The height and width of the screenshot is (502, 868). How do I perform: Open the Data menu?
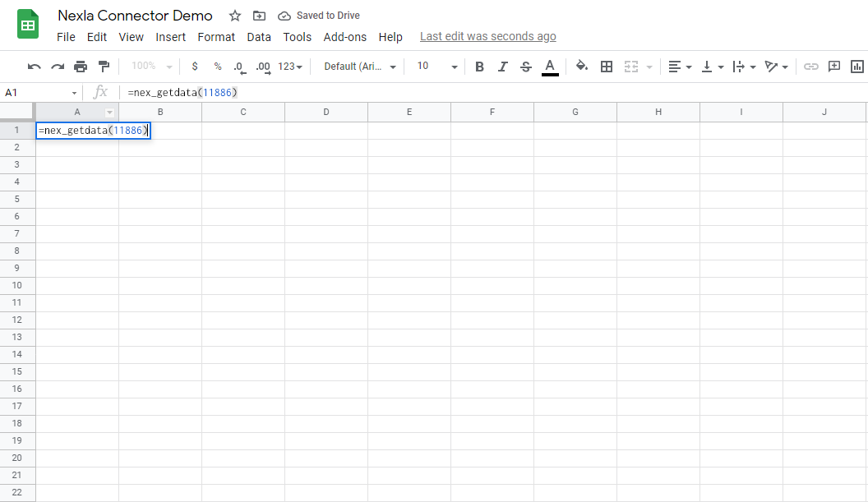pos(259,37)
